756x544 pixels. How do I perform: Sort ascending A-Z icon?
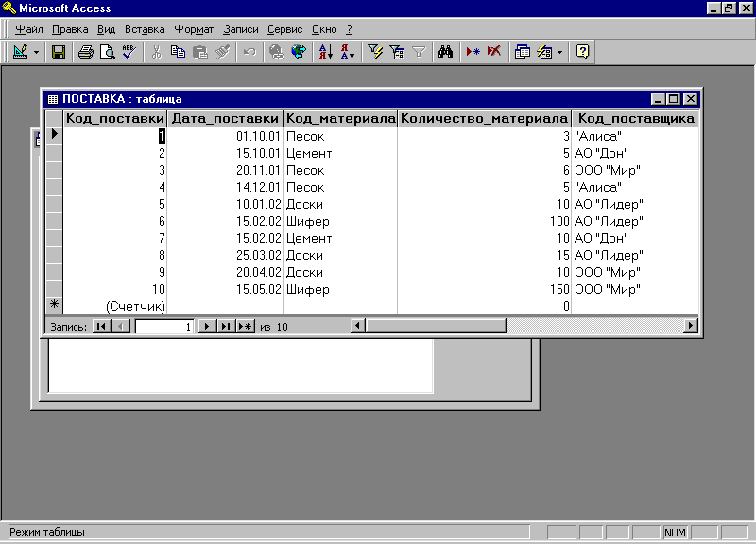[x=326, y=52]
